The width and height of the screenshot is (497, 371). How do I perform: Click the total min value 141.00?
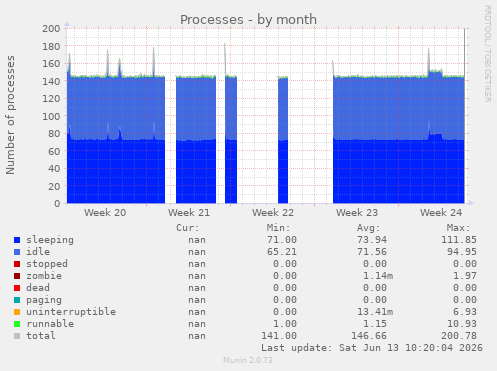click(x=279, y=336)
